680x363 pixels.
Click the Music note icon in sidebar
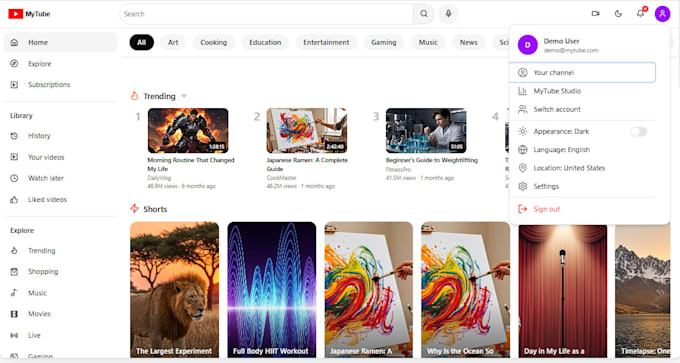coord(14,293)
